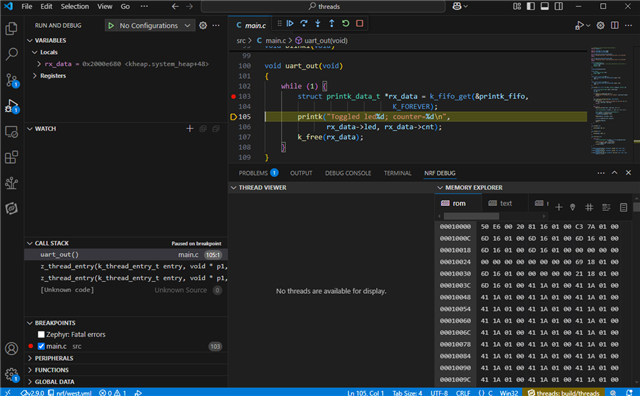
Task: Open the Manage gear in activity bar
Action: (11, 374)
